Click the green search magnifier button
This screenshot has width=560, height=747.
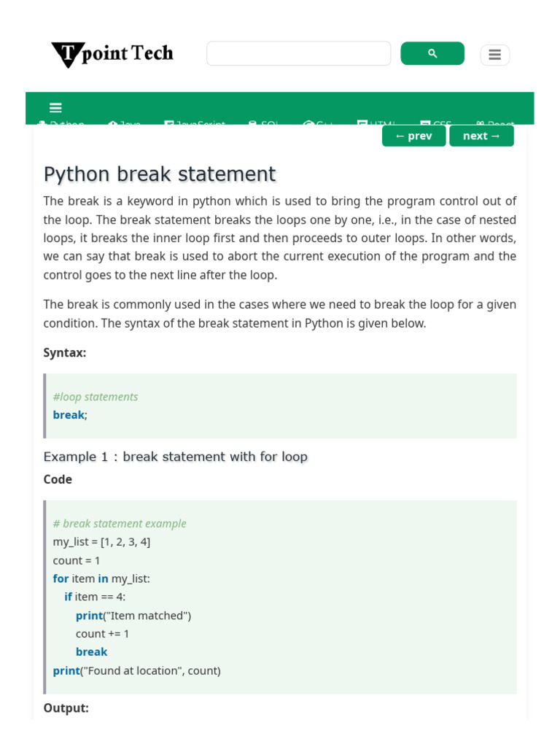point(432,53)
